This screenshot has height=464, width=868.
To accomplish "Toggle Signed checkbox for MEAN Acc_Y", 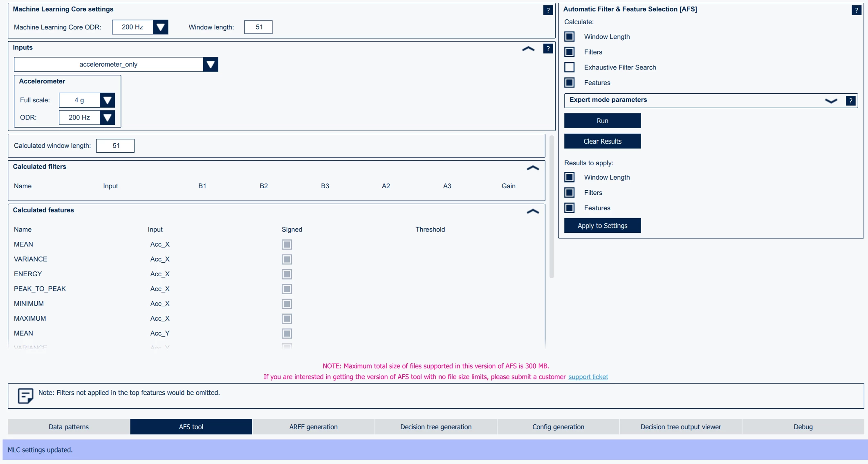I will click(x=287, y=333).
